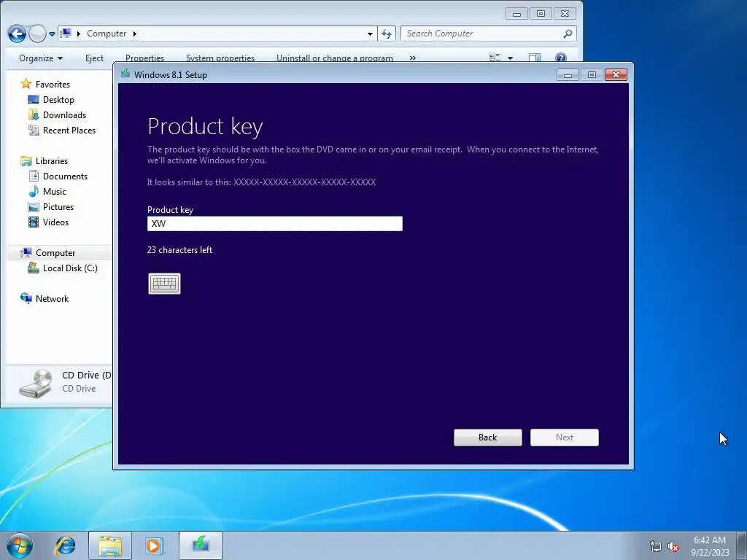The image size is (747, 560).
Task: Minimize the Explorer Computer window
Action: point(516,14)
